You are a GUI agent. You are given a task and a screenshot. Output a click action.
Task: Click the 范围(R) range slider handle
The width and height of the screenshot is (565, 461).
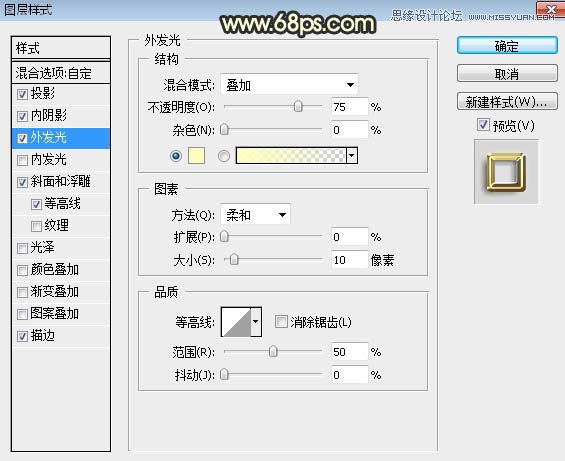coord(273,351)
